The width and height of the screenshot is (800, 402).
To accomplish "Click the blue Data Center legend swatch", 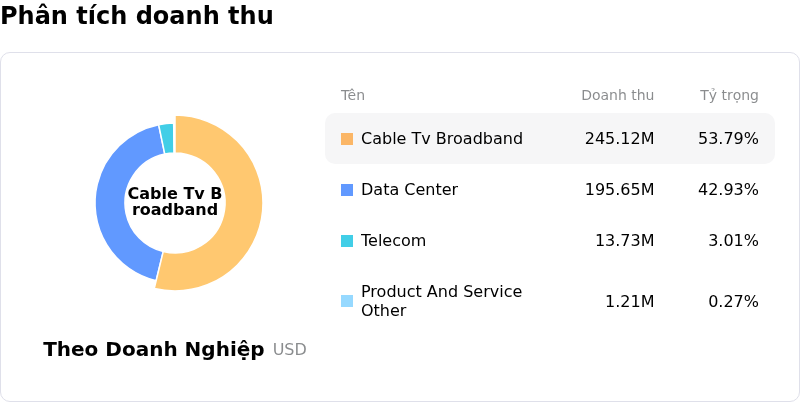I will click(347, 190).
